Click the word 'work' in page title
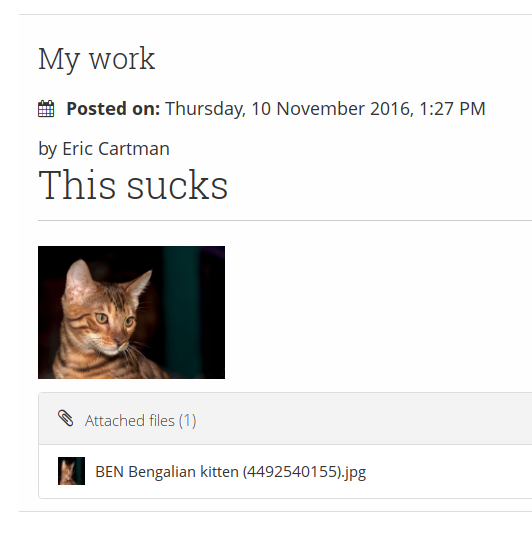Image resolution: width=532 pixels, height=538 pixels. (122, 59)
